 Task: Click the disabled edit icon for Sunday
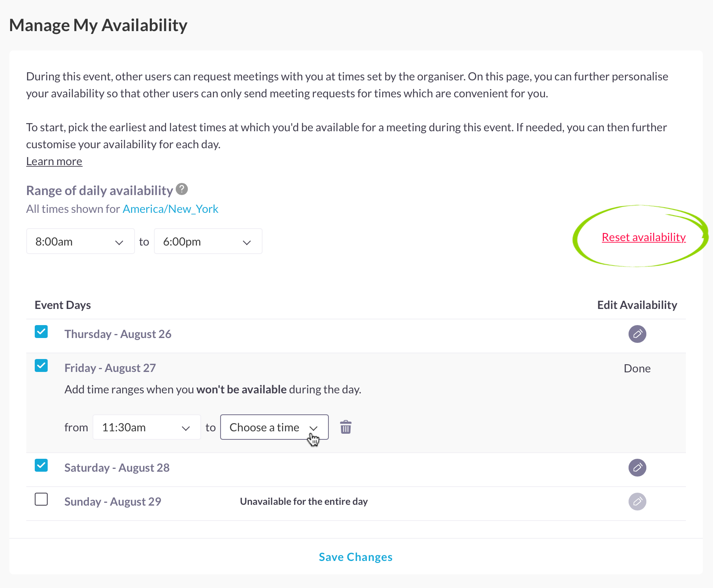point(637,502)
